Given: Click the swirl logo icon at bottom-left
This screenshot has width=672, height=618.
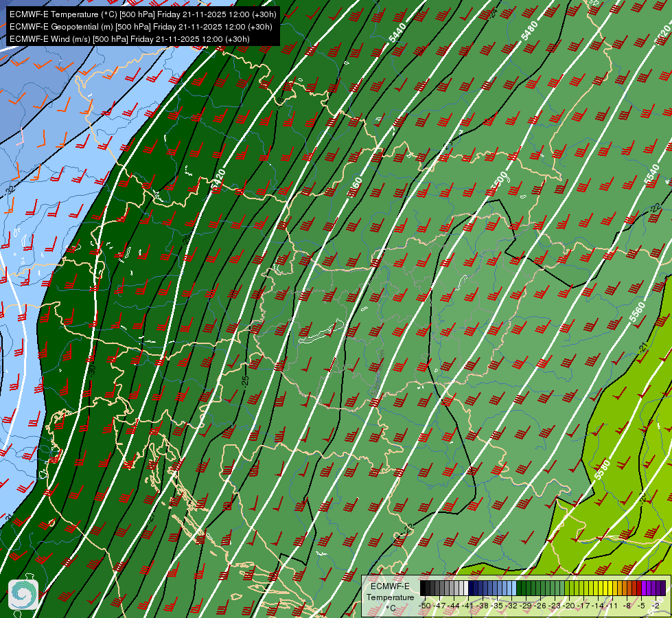Looking at the screenshot, I should coord(23,594).
